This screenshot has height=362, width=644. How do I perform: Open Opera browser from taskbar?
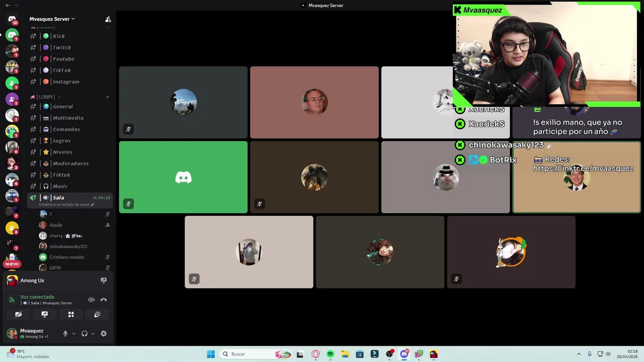(x=315, y=354)
